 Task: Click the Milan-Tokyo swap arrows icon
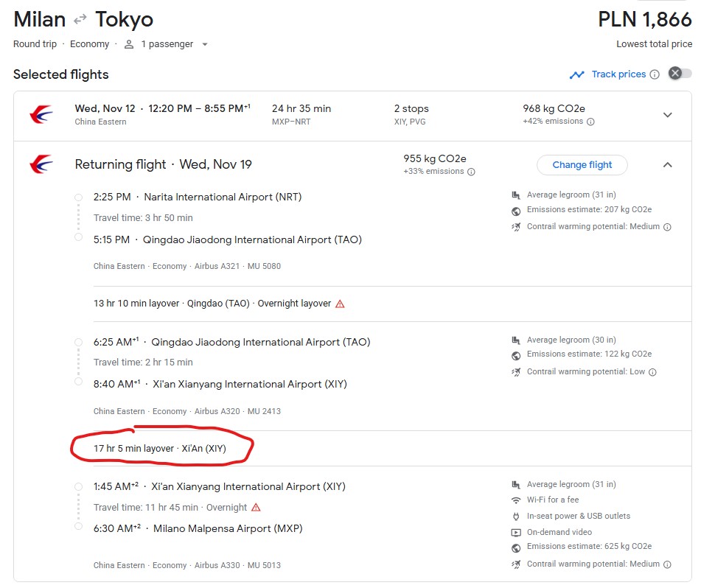[80, 19]
